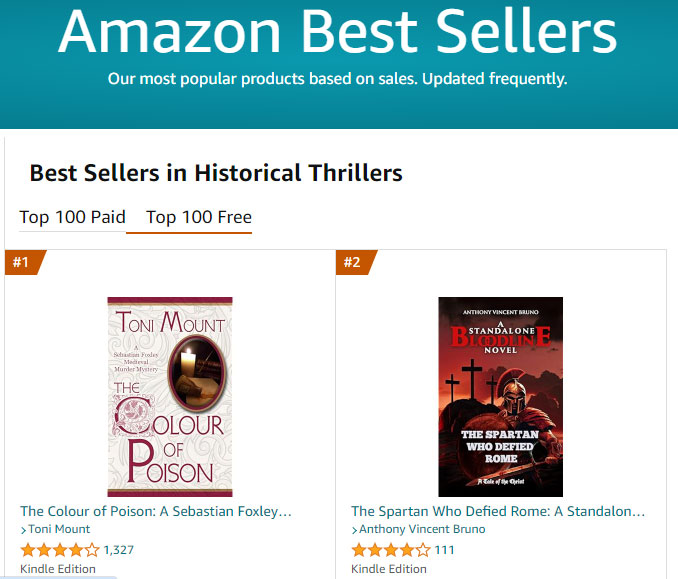Select the Top 100 Free tab

click(199, 217)
